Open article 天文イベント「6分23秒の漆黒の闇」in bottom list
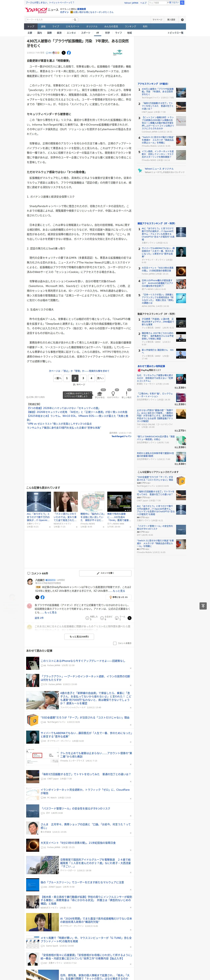210x980 pixels. click(x=78, y=843)
